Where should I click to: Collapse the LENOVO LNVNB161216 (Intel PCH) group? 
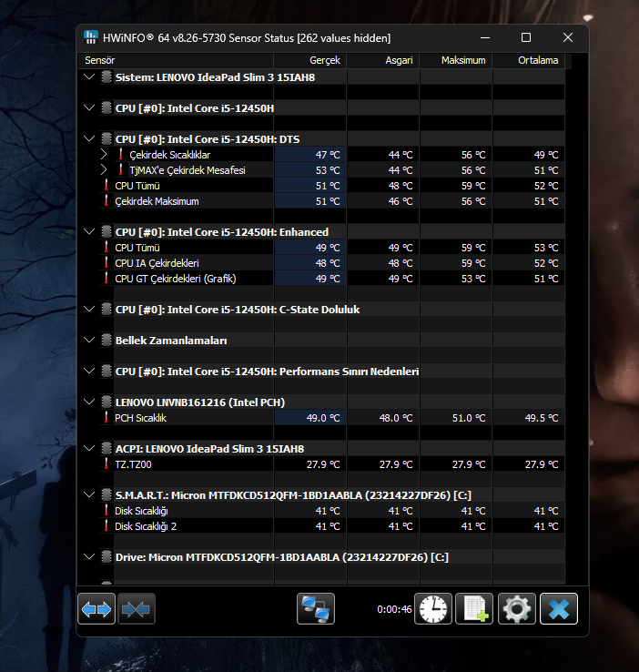click(x=89, y=402)
